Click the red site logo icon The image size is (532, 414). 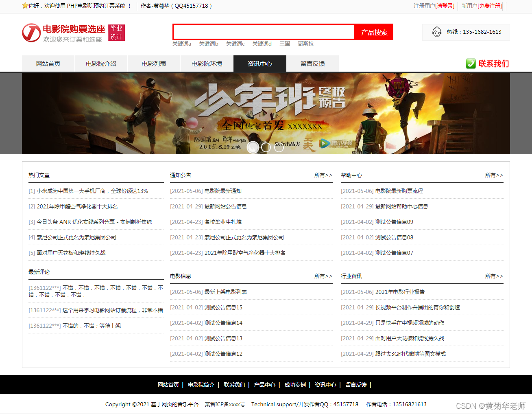click(31, 33)
